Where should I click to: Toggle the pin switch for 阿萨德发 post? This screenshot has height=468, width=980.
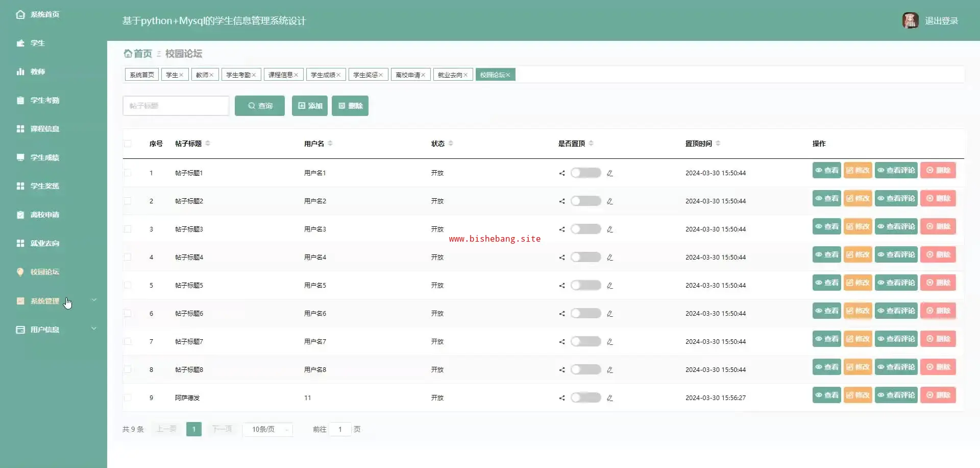(585, 397)
